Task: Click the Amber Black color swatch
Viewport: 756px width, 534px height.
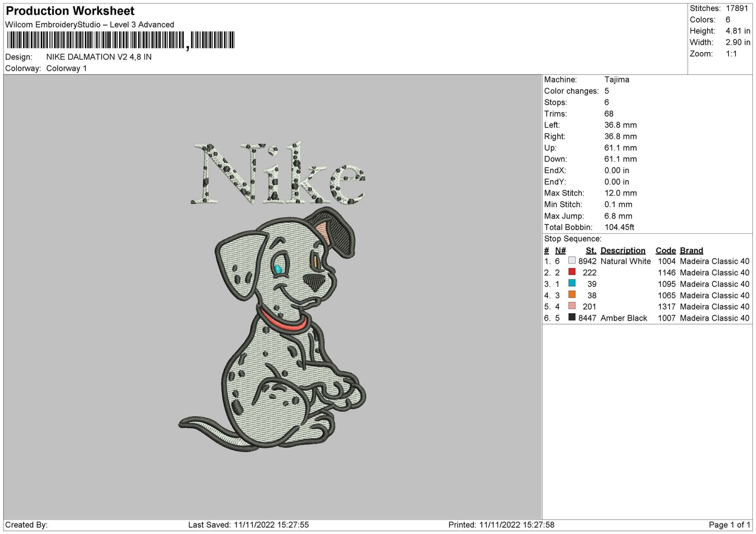Action: (572, 317)
